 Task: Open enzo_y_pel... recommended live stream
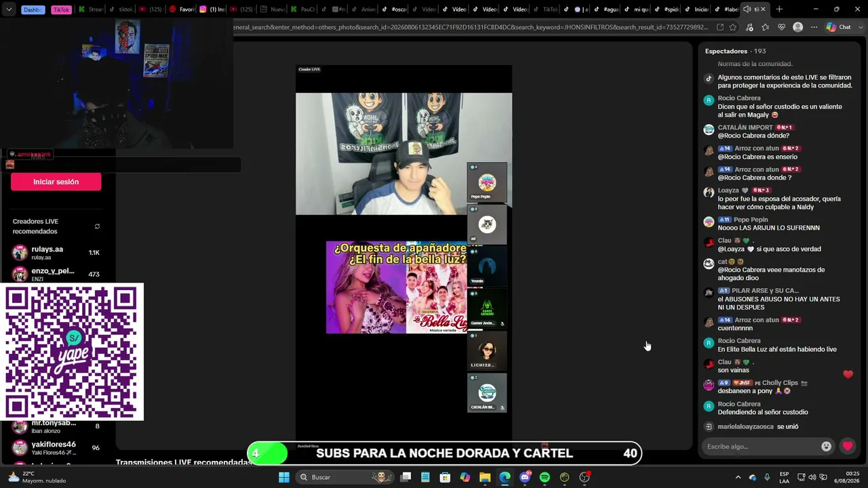coord(56,274)
